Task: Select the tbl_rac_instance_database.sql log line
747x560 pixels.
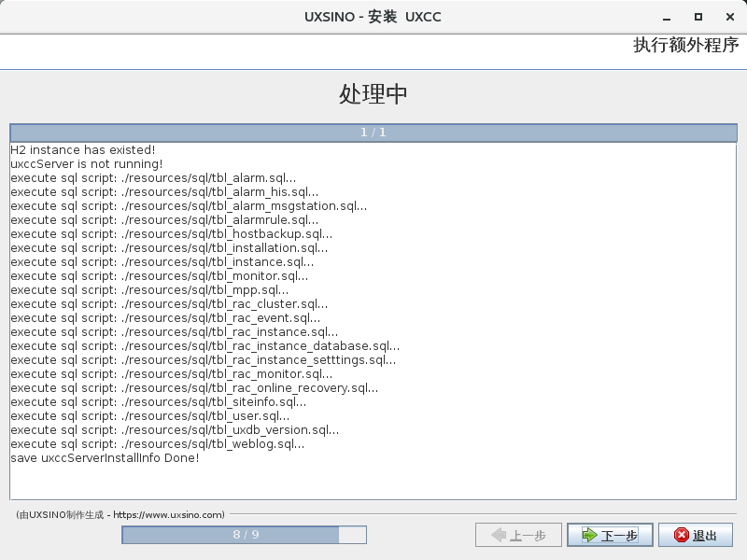Action: pos(204,346)
